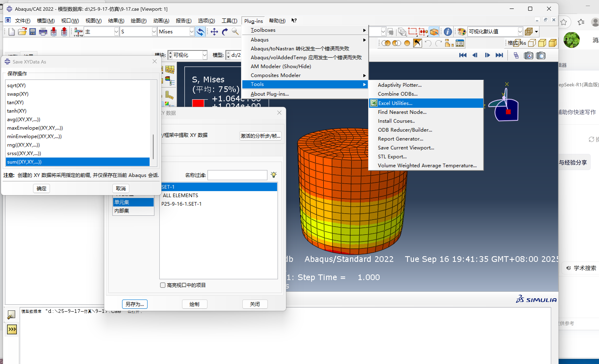The height and width of the screenshot is (364, 599).
Task: Select 内部集 in the method list
Action: click(x=133, y=211)
